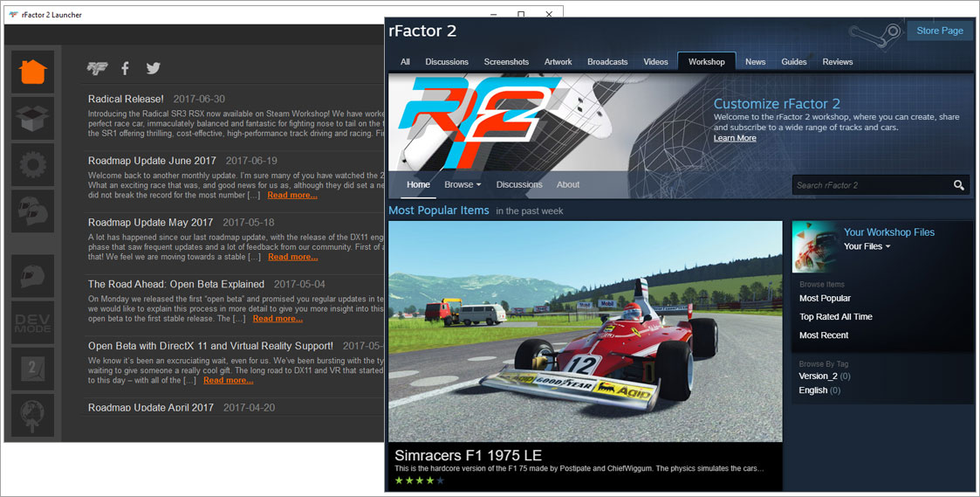Viewport: 980px width, 497px height.
Task: Open the Home icon in launcher sidebar
Action: point(32,72)
